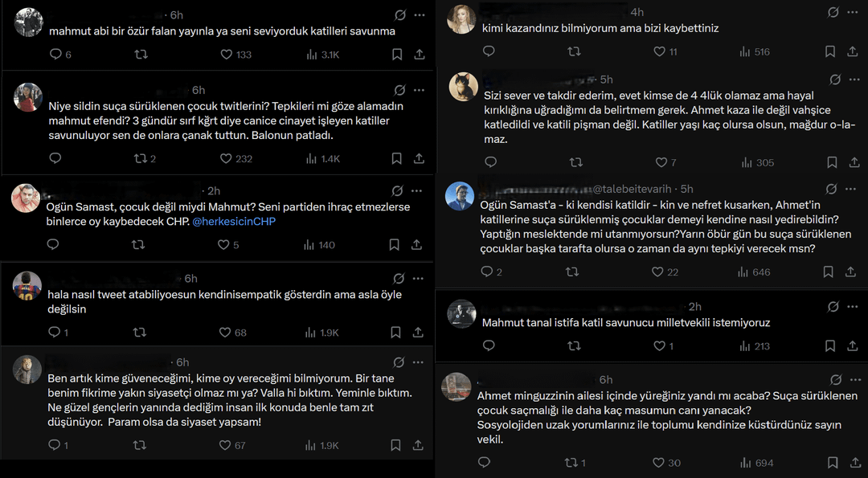Open the @herkesicinCHP mention link

pos(234,221)
